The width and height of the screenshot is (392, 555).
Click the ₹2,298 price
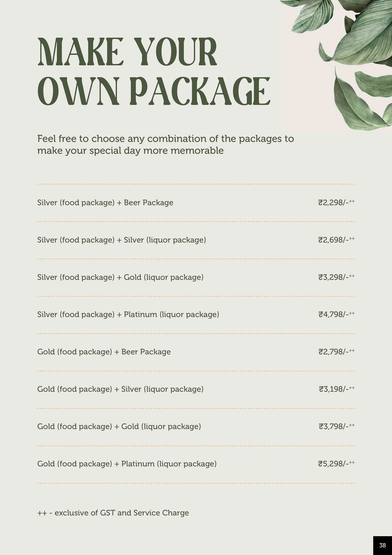coord(336,203)
